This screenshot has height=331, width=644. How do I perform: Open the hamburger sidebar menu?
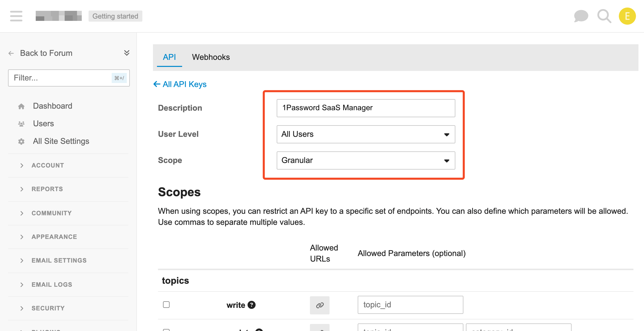16,16
